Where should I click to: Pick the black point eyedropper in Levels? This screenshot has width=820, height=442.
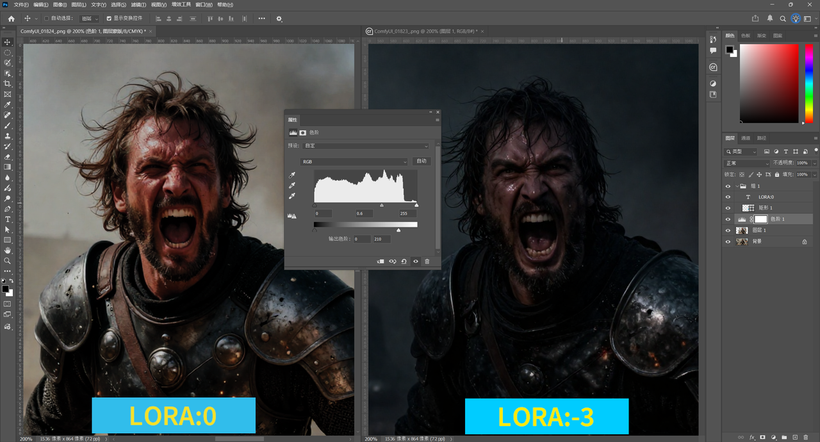click(293, 174)
